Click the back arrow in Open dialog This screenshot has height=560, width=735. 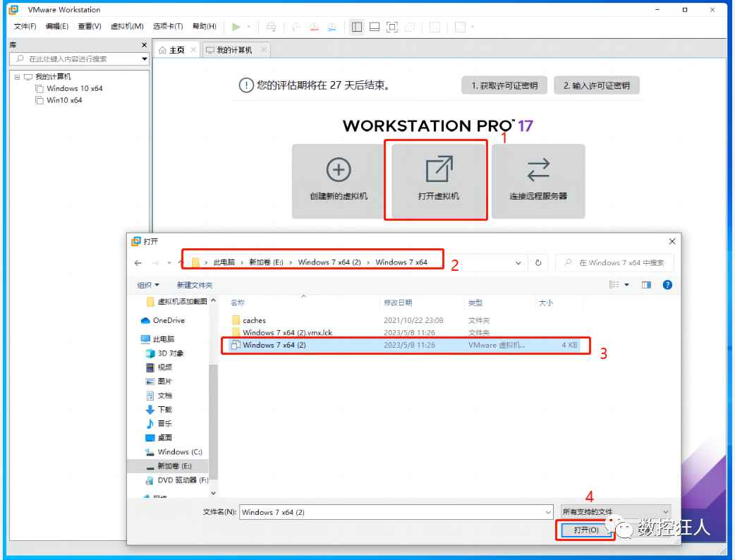coord(138,263)
